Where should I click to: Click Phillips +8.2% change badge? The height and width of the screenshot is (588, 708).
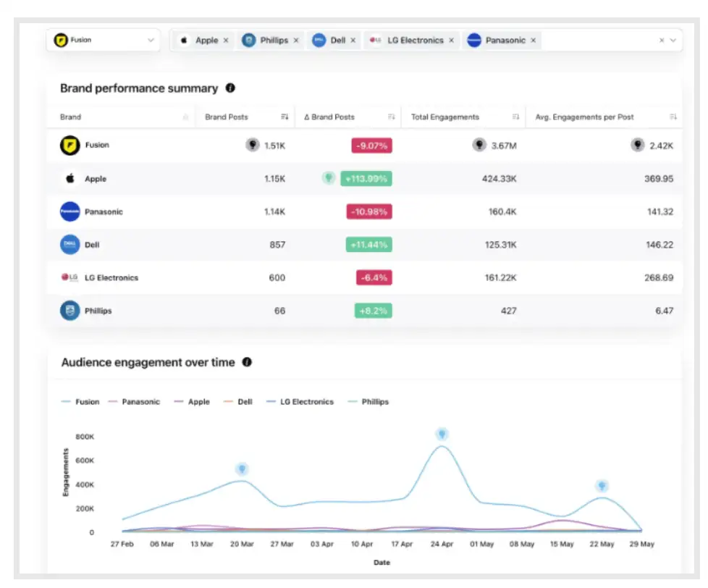click(374, 310)
